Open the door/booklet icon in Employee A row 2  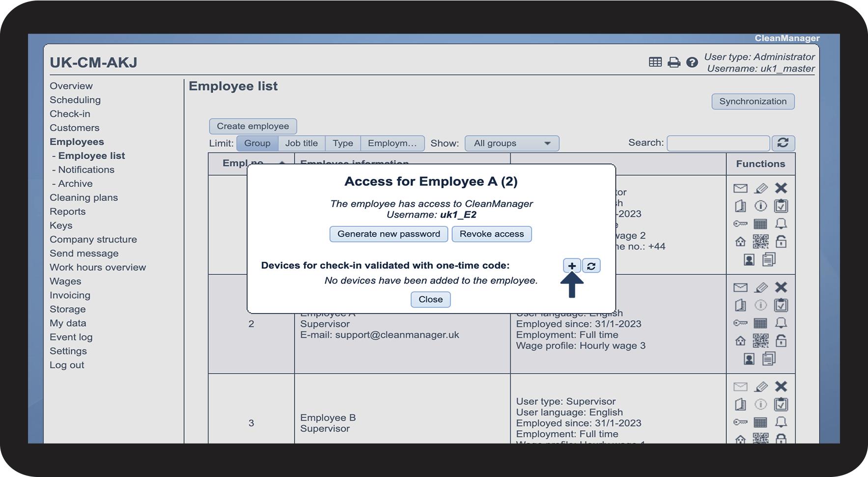pyautogui.click(x=740, y=305)
